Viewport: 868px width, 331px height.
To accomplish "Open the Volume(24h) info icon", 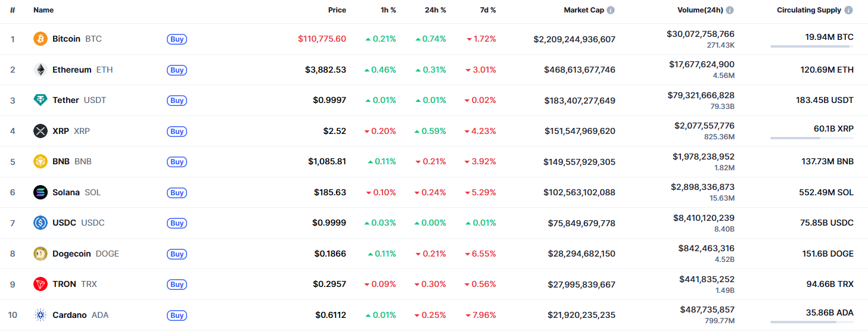I will click(730, 10).
